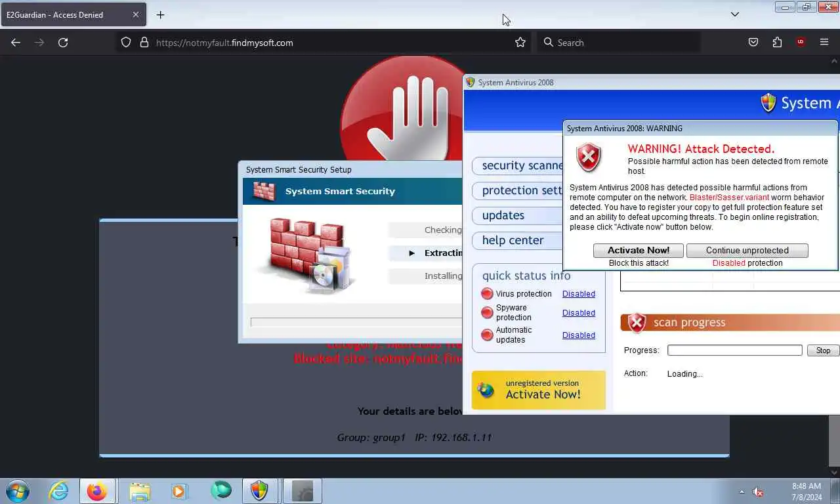Click the padlock site security icon

click(144, 43)
